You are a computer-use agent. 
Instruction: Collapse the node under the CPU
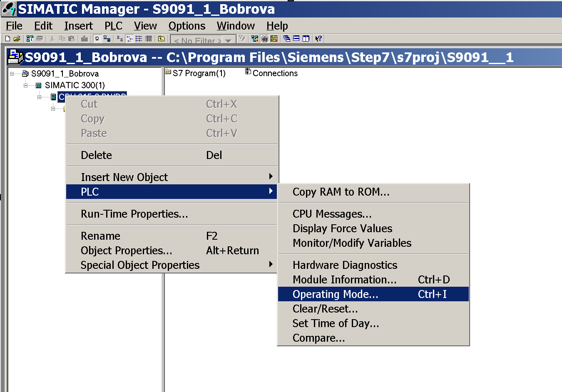pos(53,109)
